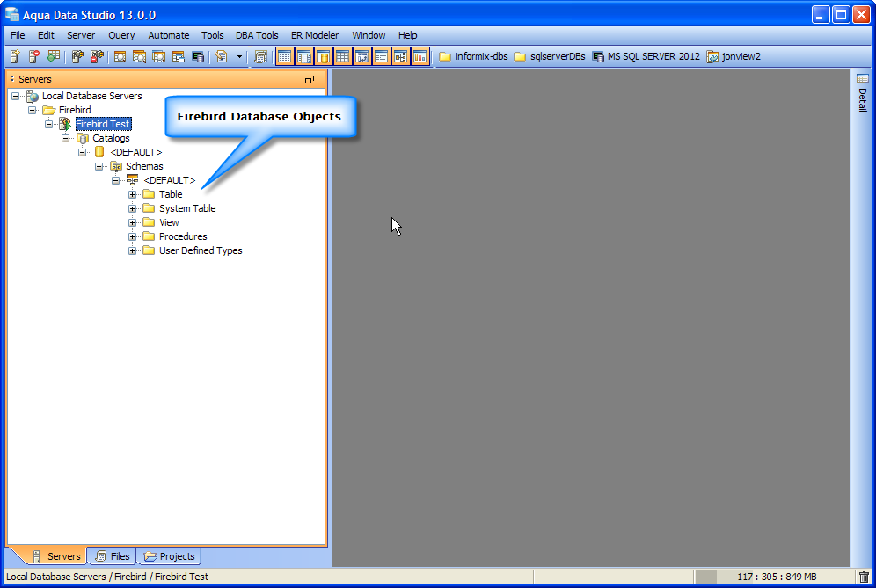Toggle the bar chart view button

click(x=420, y=56)
